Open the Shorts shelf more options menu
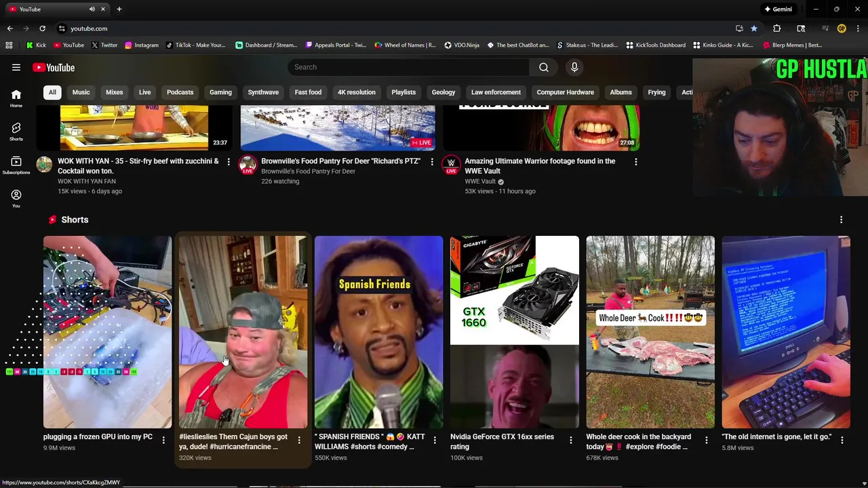The width and height of the screenshot is (868, 488). pyautogui.click(x=842, y=220)
